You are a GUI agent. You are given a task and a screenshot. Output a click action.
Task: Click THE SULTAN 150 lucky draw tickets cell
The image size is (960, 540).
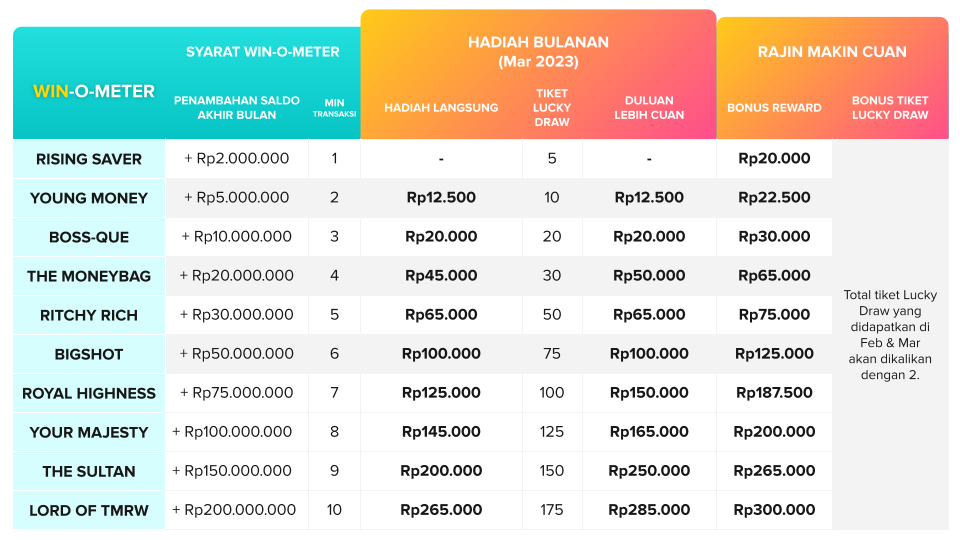click(x=552, y=471)
